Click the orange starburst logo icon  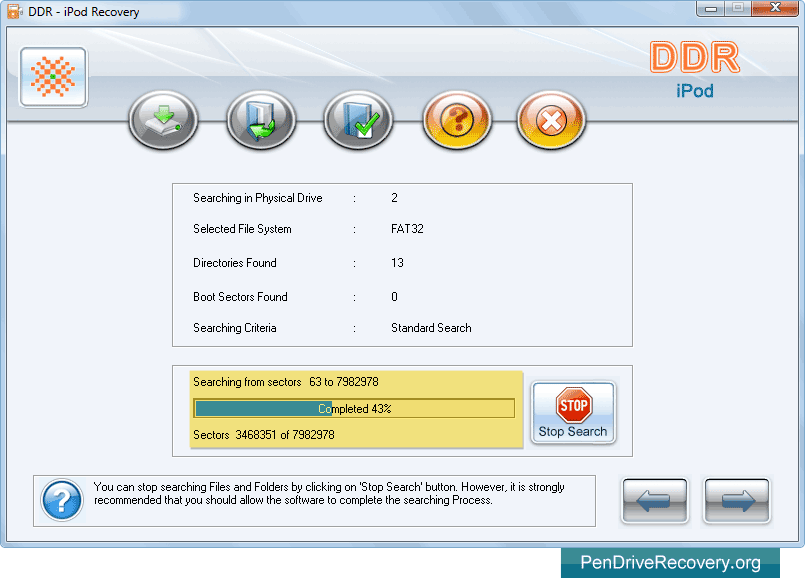coord(53,77)
